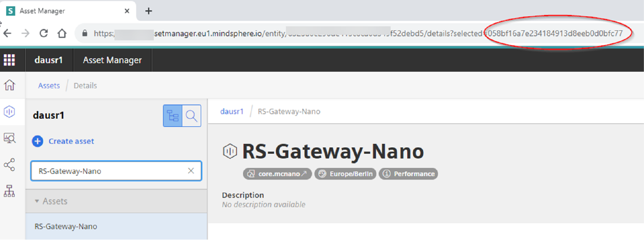
Task: Open the monitor search sidebar icon
Action: tap(9, 139)
